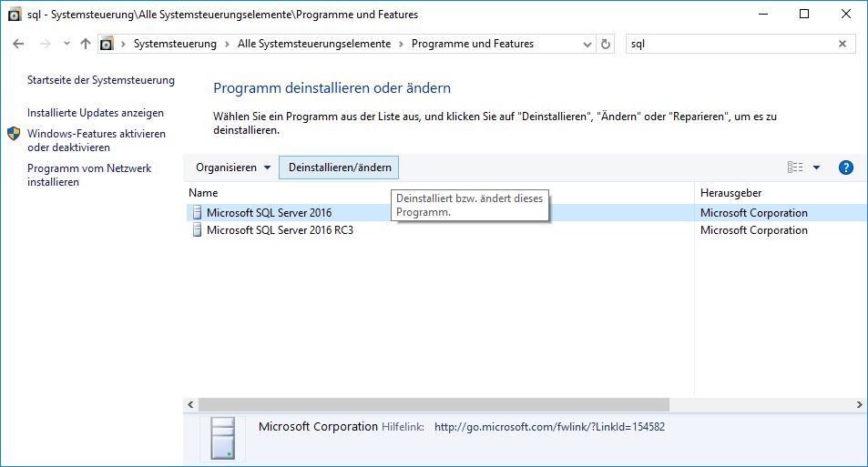Click the server icon of SQL Server 2016 RC3
The height and width of the screenshot is (467, 868).
[197, 230]
